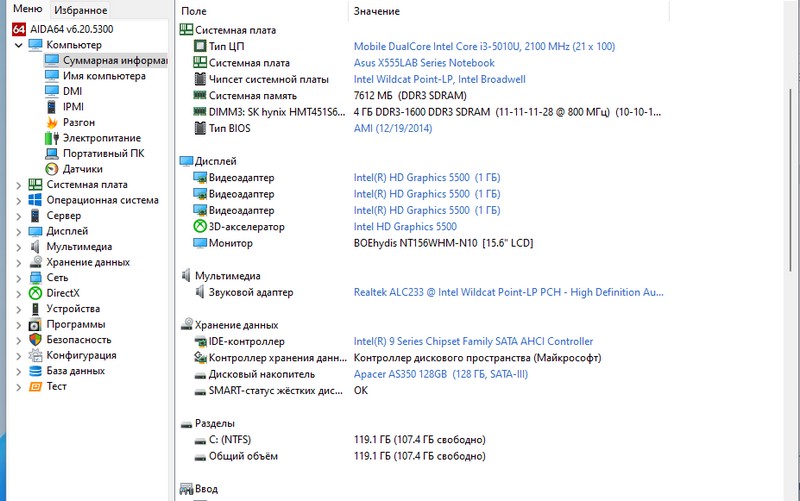Expand the Системная плата tree node
Image resolution: width=800 pixels, height=501 pixels.
(x=18, y=185)
